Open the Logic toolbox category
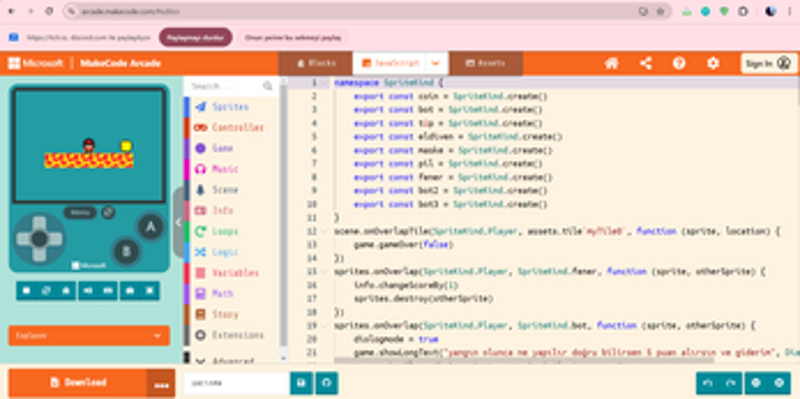 coord(231,252)
